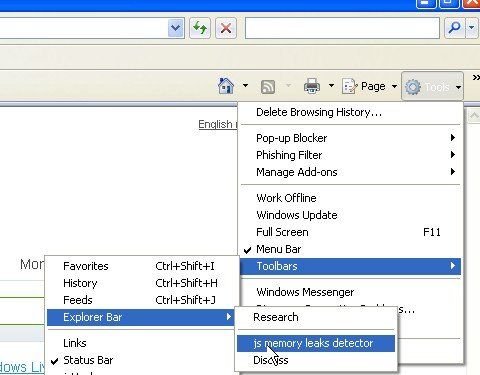Toggle the Status Bar checked item
Viewport: 480px width, 375px height.
pos(142,360)
